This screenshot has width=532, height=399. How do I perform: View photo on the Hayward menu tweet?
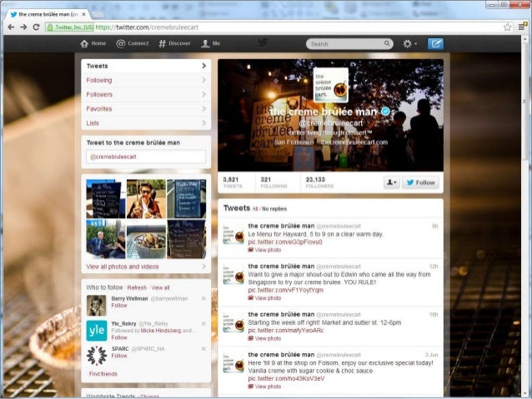(264, 250)
